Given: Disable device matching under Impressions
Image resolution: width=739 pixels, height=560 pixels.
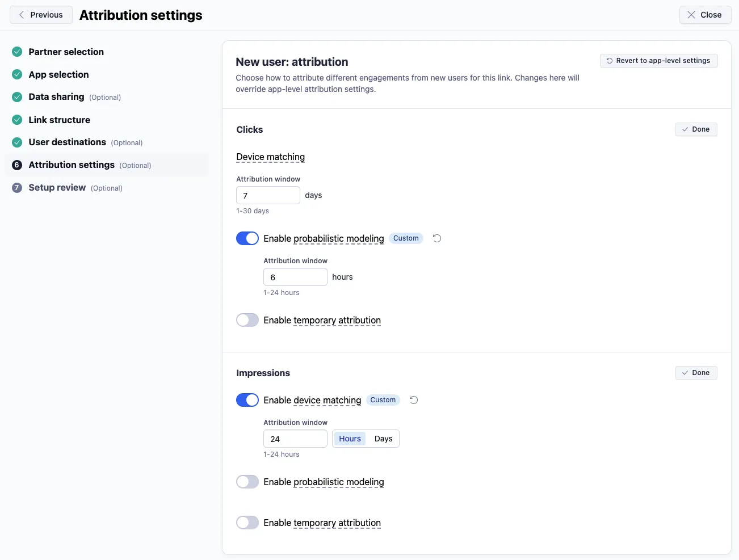Looking at the screenshot, I should point(247,400).
